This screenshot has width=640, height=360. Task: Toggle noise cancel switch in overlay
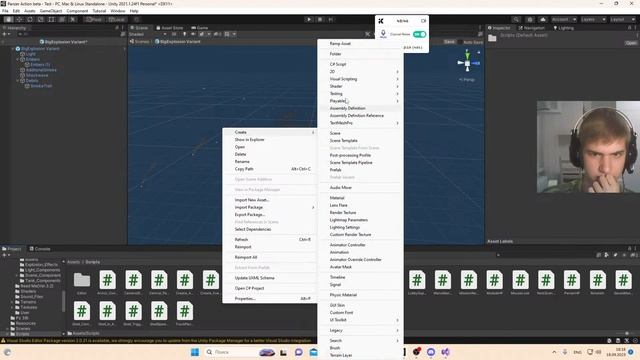(419, 34)
